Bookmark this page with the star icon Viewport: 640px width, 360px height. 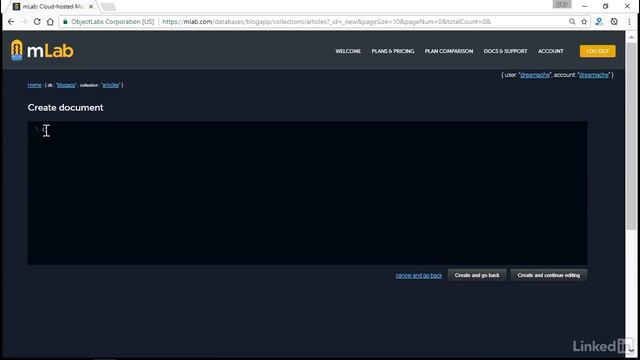[x=584, y=22]
